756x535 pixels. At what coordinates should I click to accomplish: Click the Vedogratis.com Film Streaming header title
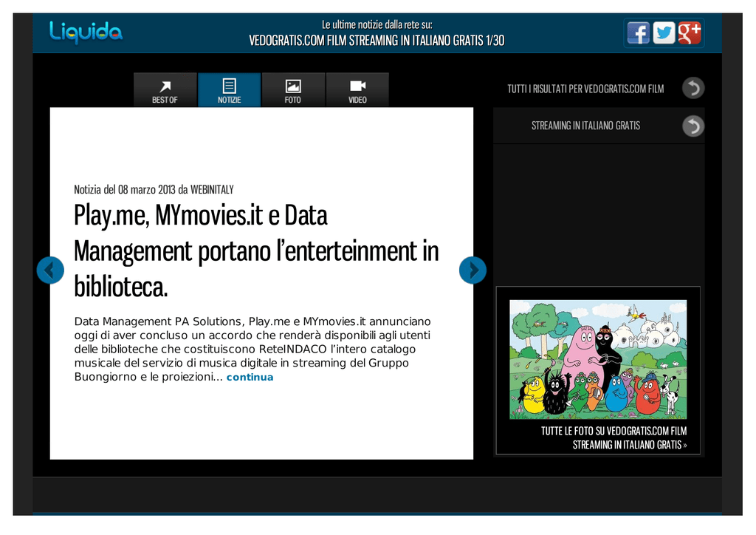[377, 41]
